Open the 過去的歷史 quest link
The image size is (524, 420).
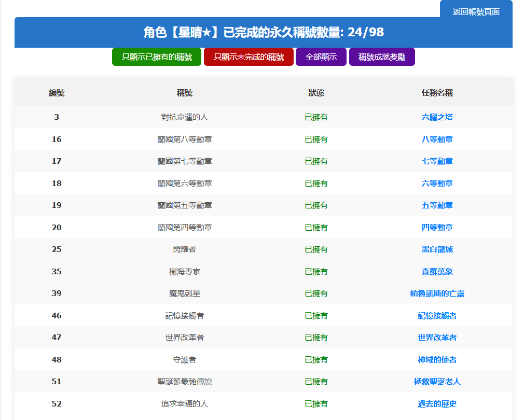tap(437, 403)
